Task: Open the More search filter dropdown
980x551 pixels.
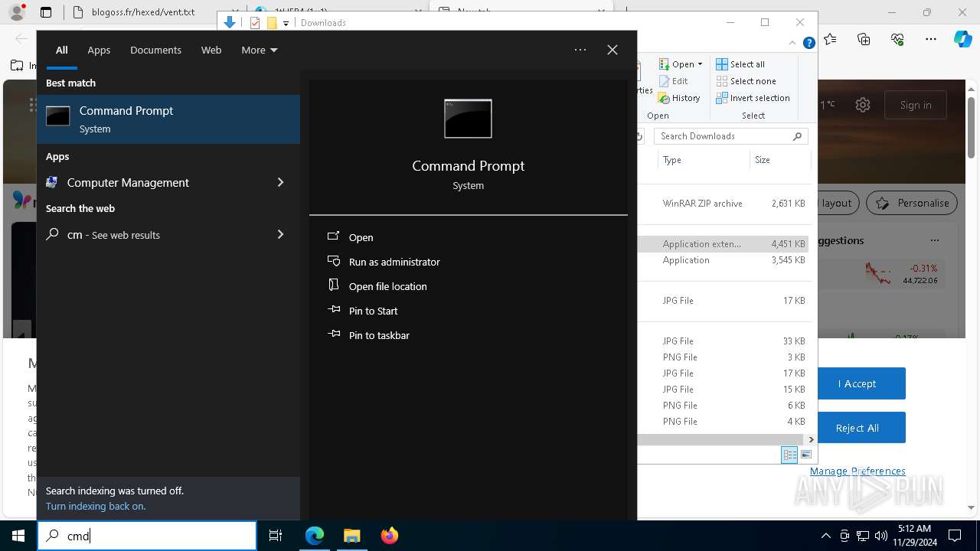Action: [259, 50]
